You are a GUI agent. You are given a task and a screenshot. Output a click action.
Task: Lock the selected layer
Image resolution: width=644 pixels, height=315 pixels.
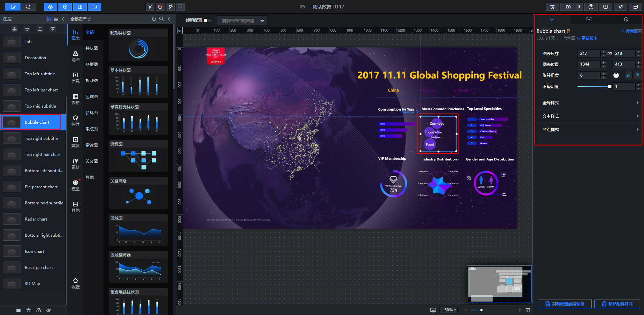39,310
